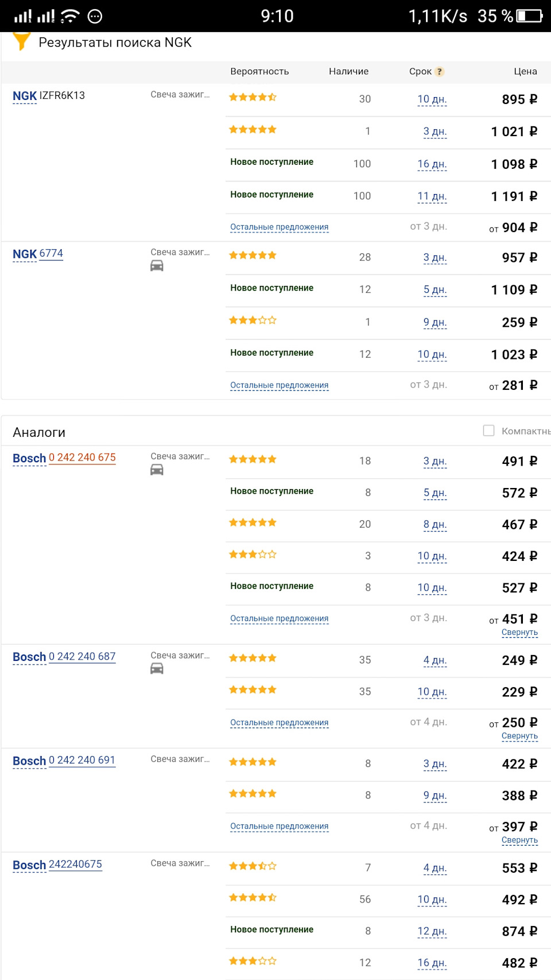Click the question mark next to Срок
The height and width of the screenshot is (980, 551).
tap(440, 72)
